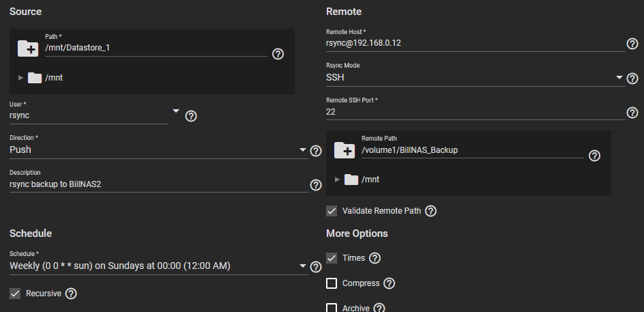Open the User dropdown

(x=176, y=111)
